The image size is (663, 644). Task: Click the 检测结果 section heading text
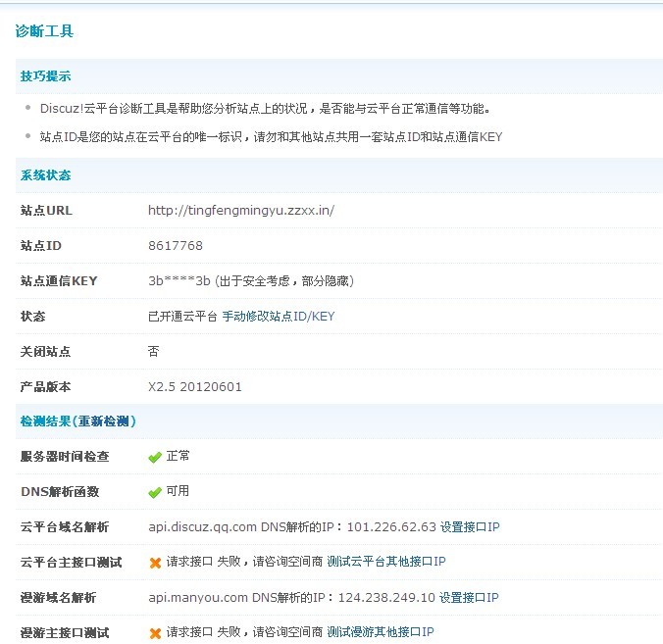pyautogui.click(x=45, y=421)
